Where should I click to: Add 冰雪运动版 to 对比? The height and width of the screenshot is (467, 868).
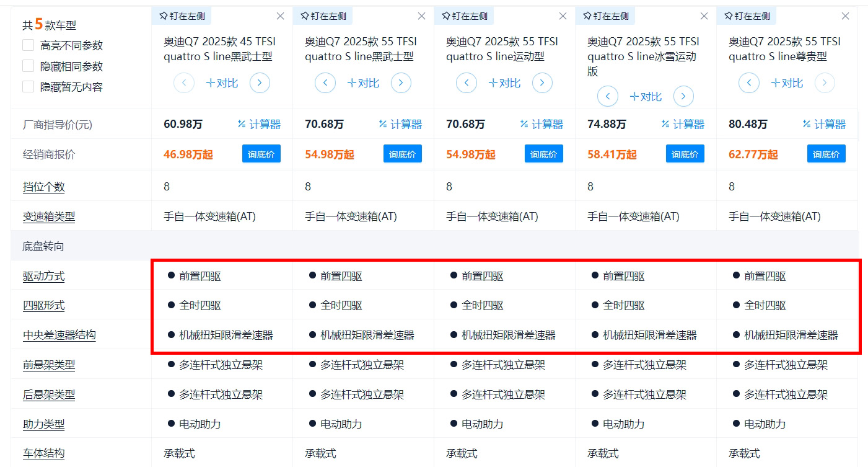pyautogui.click(x=646, y=96)
